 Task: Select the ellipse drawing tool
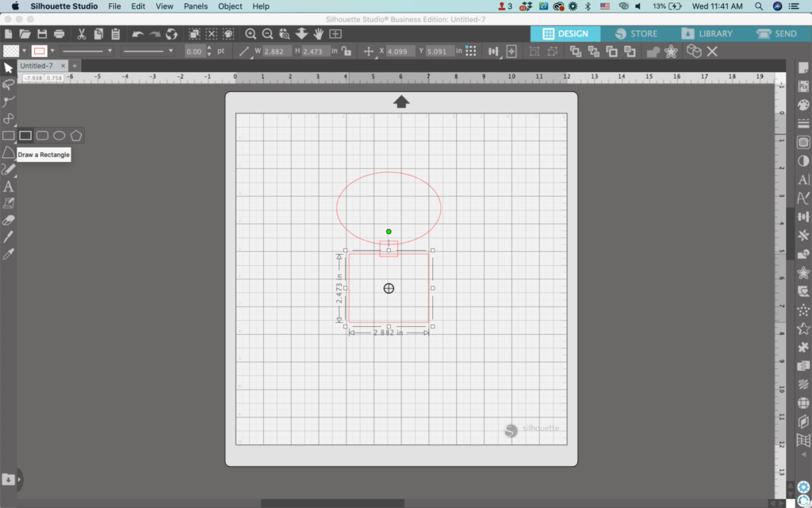59,135
